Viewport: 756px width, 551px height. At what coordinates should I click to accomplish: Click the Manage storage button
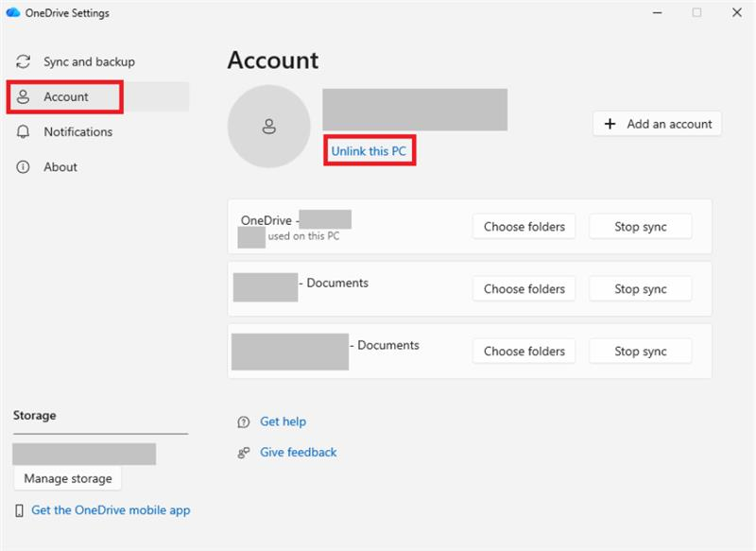[x=67, y=478]
